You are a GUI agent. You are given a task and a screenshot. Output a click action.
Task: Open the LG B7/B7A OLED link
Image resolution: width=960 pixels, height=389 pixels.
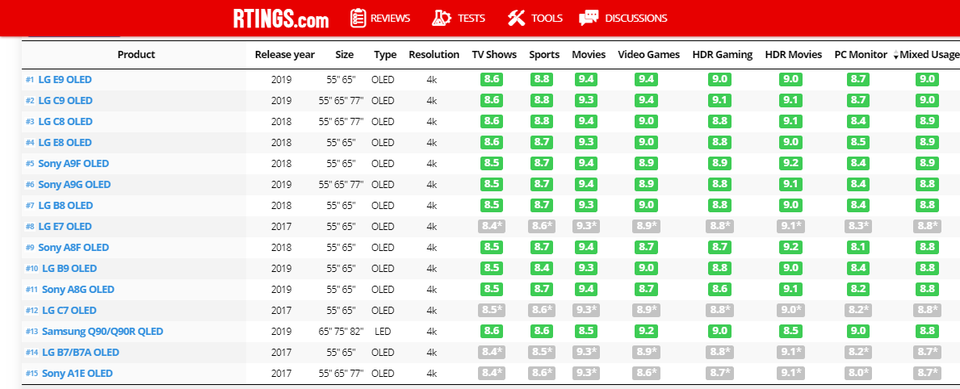click(80, 352)
